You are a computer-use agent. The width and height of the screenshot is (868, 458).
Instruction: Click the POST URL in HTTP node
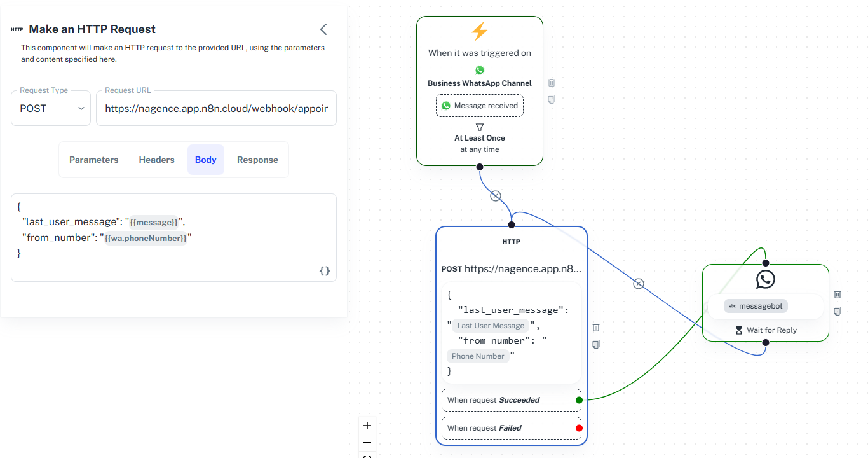click(x=512, y=268)
